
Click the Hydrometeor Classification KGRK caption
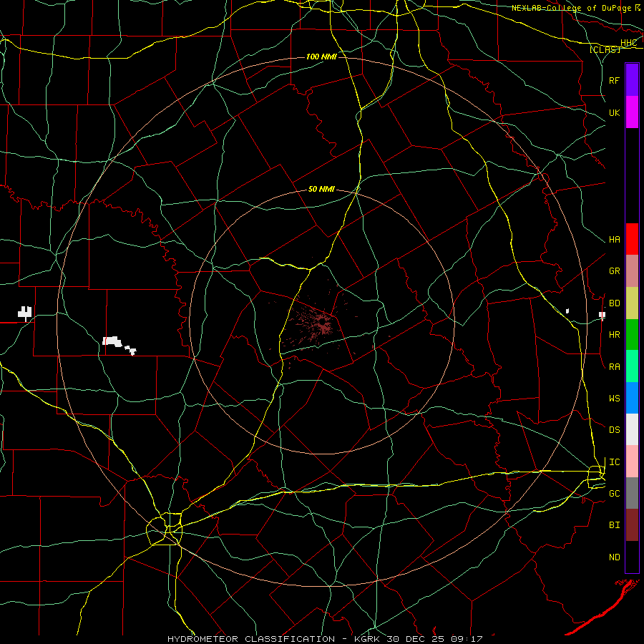click(x=325, y=639)
